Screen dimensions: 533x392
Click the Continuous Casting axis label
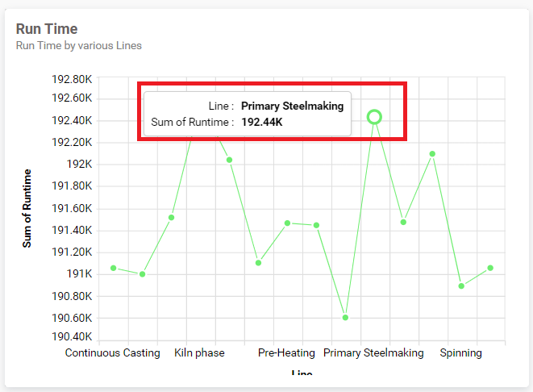click(x=113, y=353)
